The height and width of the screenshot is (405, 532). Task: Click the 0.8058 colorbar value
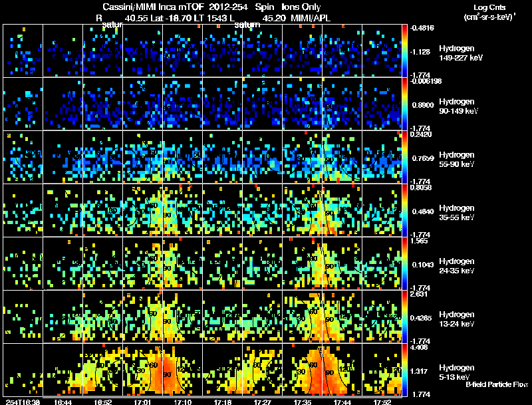(421, 188)
